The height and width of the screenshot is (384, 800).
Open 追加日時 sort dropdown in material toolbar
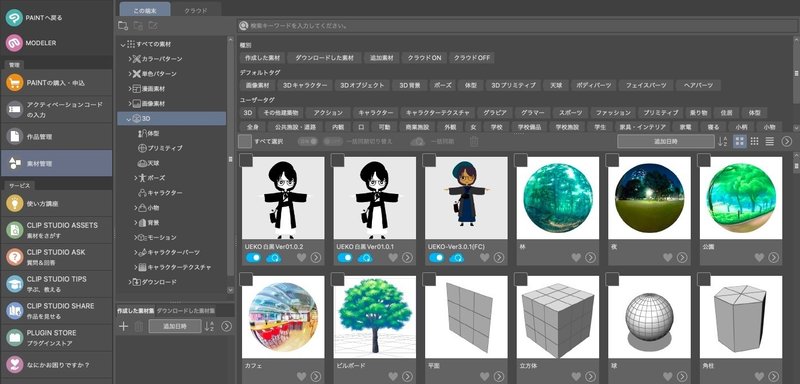click(x=666, y=141)
